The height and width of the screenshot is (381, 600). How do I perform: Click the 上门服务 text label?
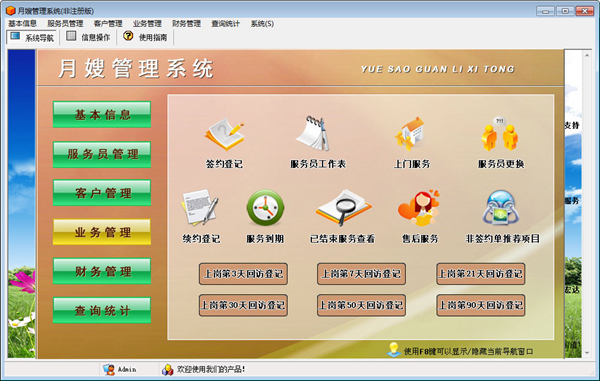pos(412,164)
